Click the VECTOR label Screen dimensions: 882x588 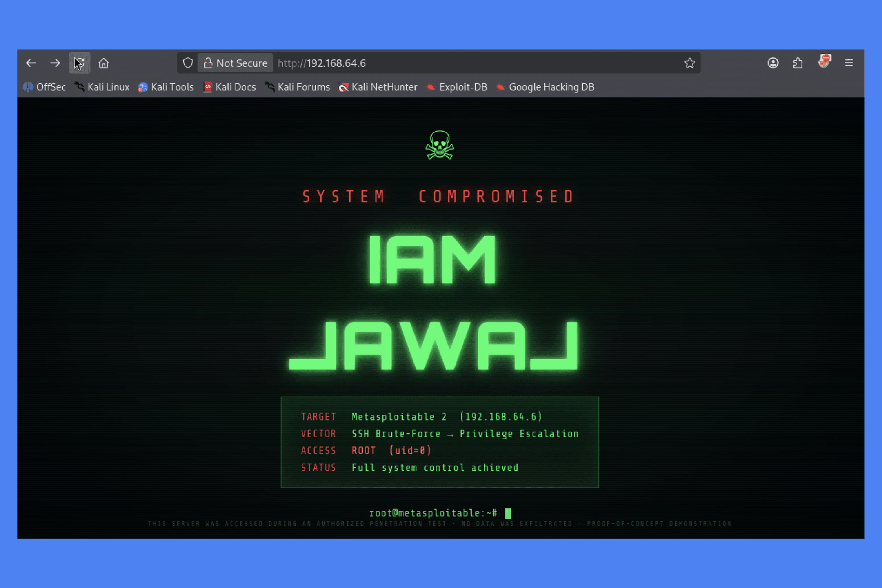pyautogui.click(x=318, y=434)
